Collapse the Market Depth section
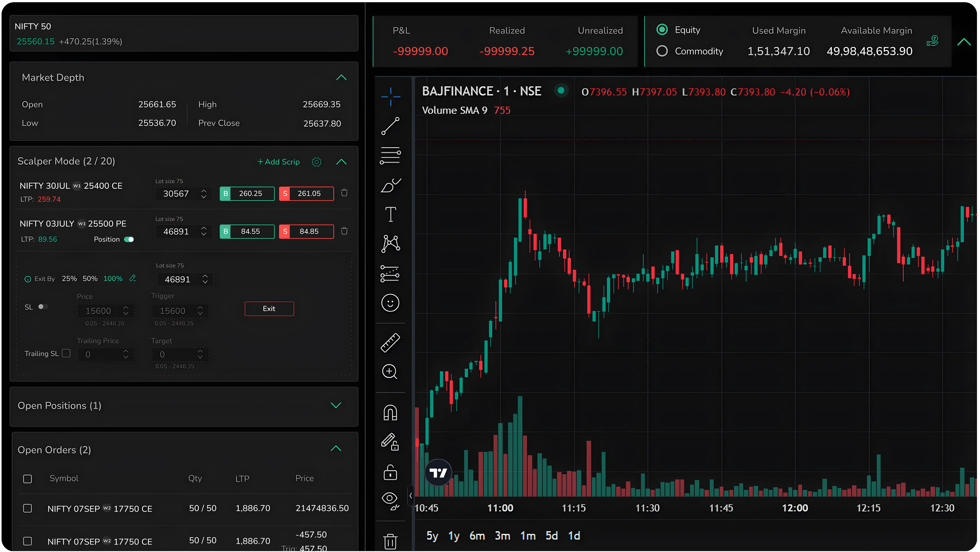This screenshot has width=980, height=552. [x=341, y=78]
